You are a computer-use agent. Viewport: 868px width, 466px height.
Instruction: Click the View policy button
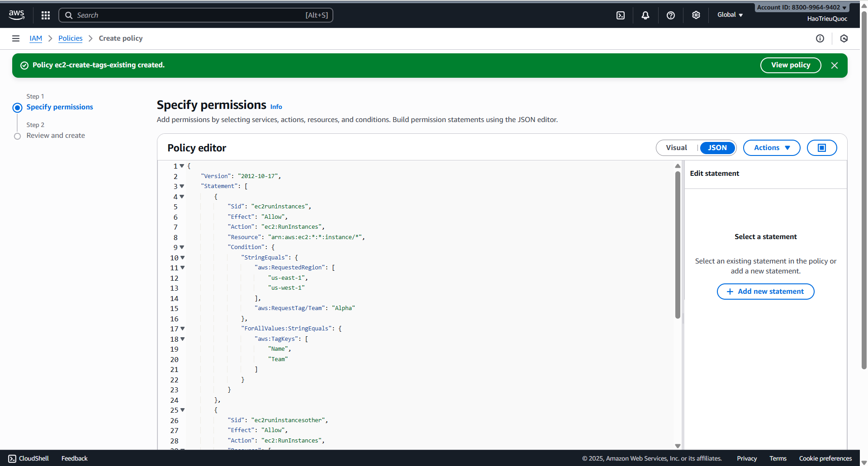(790, 65)
